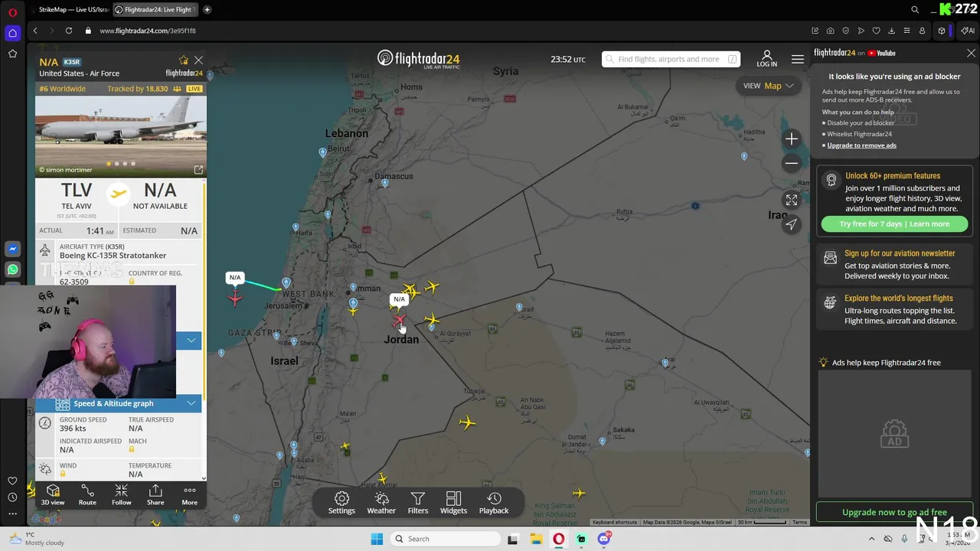Expand the blue section above the graph
Screen dimensions: 980x551
tap(191, 340)
